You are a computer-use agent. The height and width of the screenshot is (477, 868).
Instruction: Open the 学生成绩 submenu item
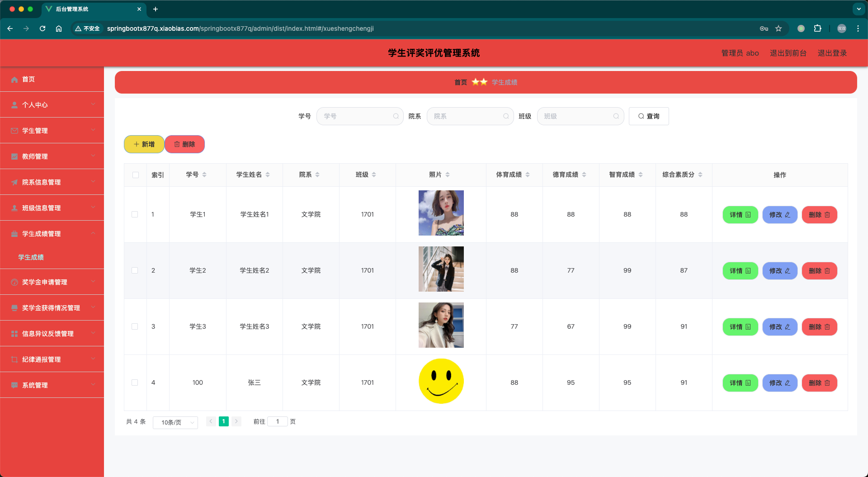click(31, 257)
